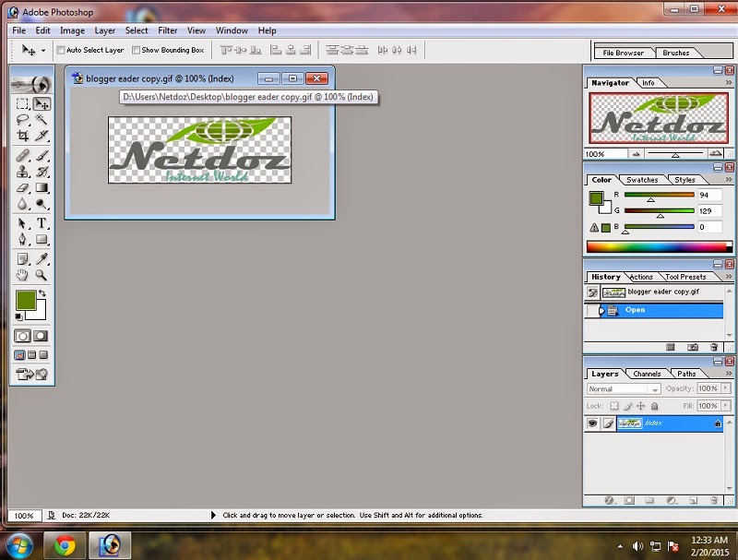Select the Eyedropper tool
This screenshot has height=560, width=738.
click(x=42, y=259)
